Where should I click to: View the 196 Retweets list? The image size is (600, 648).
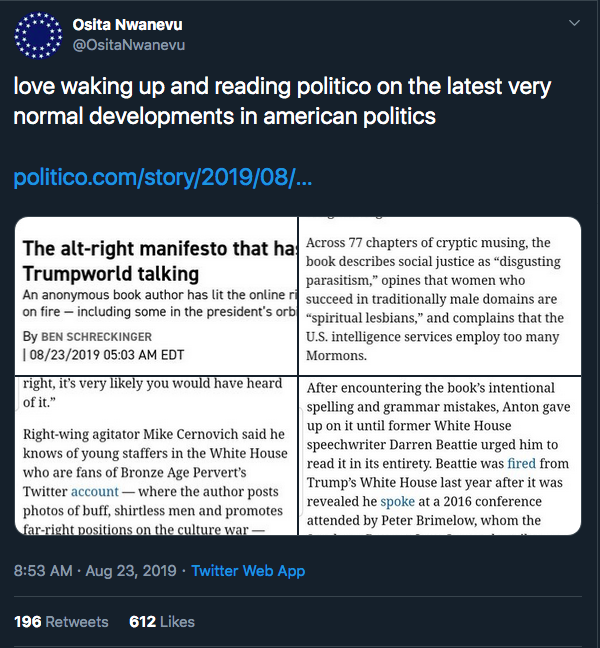click(61, 621)
